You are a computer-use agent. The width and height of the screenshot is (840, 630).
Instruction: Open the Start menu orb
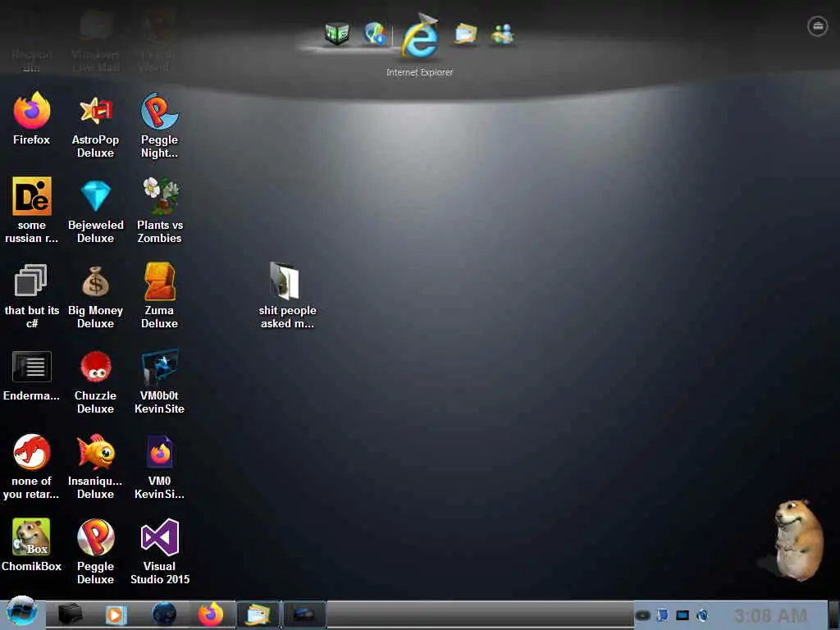21,611
